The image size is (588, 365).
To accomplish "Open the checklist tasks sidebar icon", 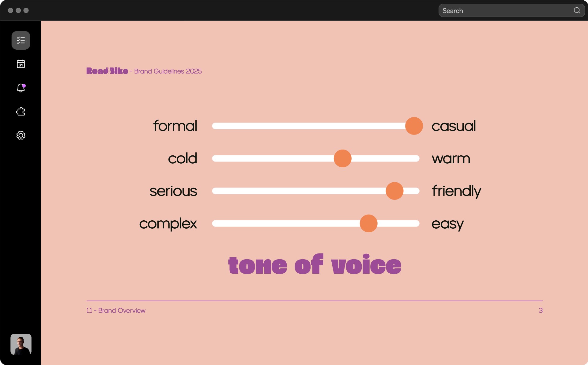I will pos(21,40).
